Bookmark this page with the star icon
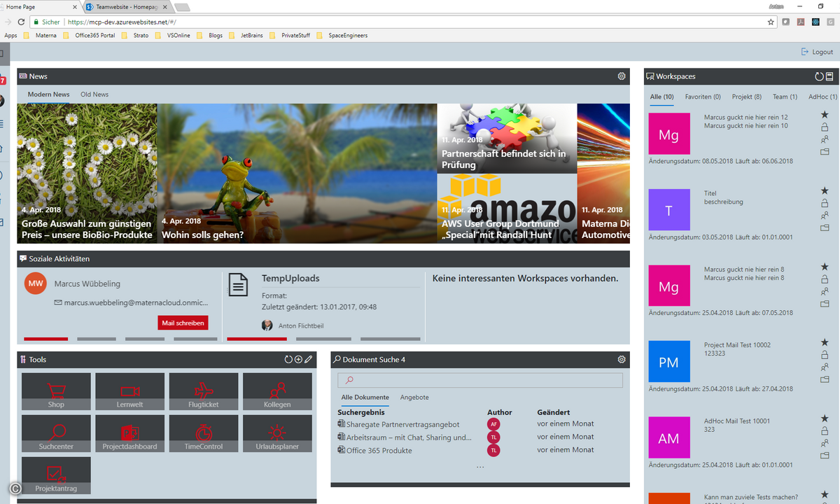 click(x=771, y=22)
